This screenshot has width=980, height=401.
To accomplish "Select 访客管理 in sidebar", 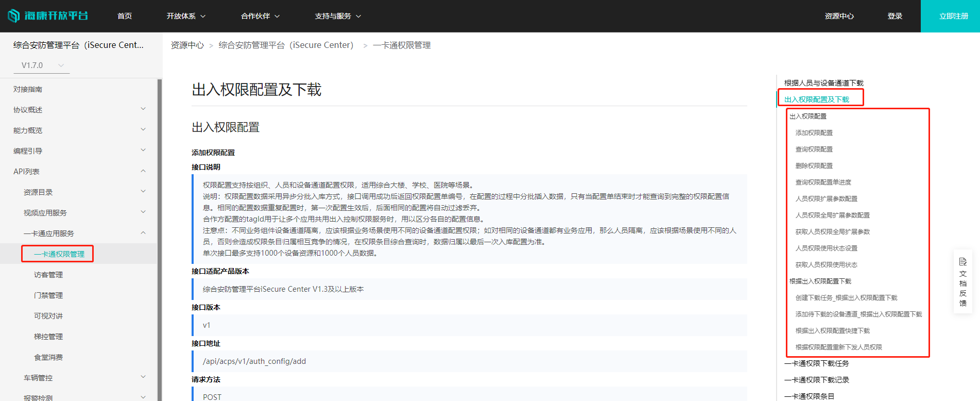I will click(48, 275).
